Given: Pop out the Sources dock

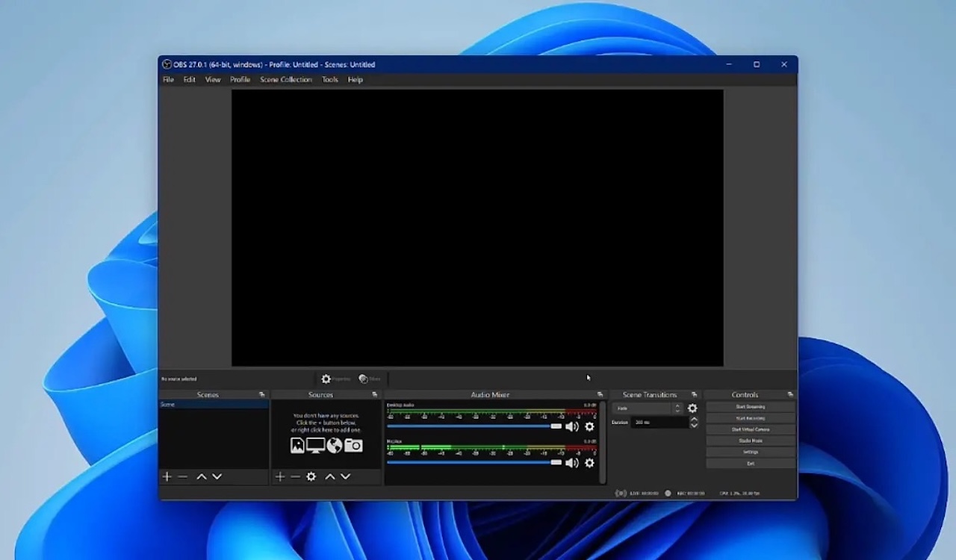Looking at the screenshot, I should (x=374, y=394).
